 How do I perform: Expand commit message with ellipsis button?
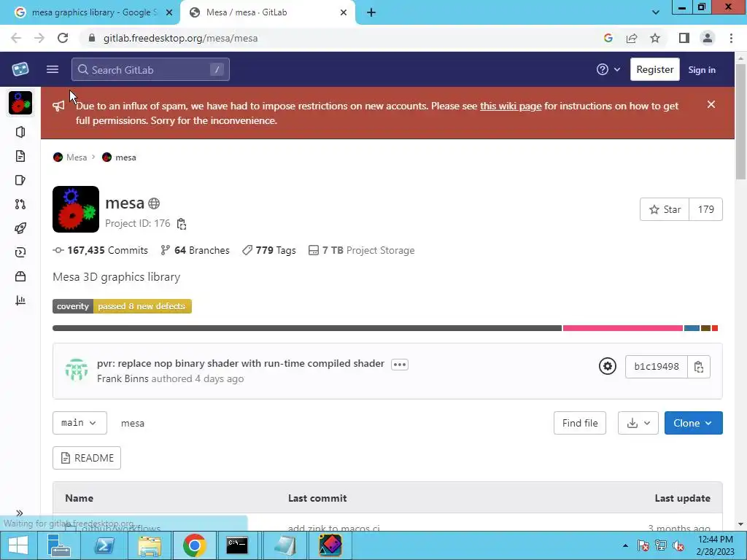[399, 365]
